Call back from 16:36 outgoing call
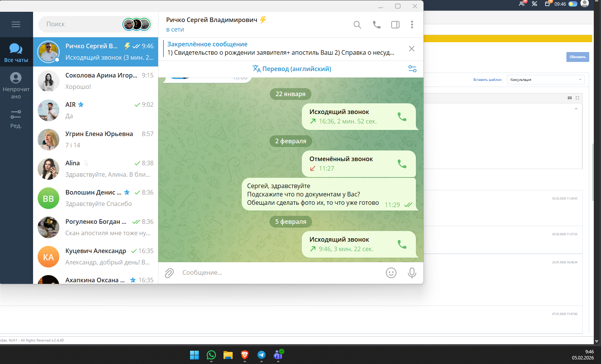The width and height of the screenshot is (601, 364). 402,117
